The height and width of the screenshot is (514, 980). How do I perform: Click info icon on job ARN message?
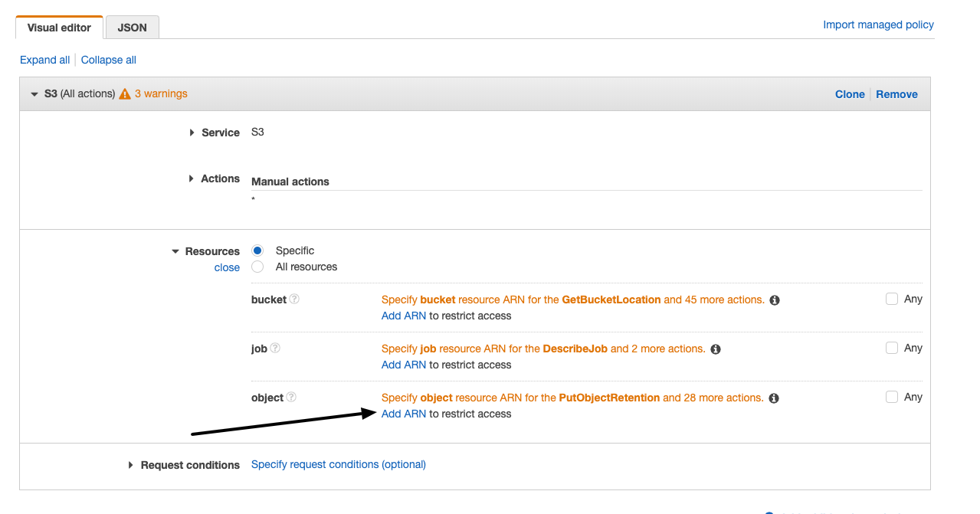pyautogui.click(x=716, y=349)
